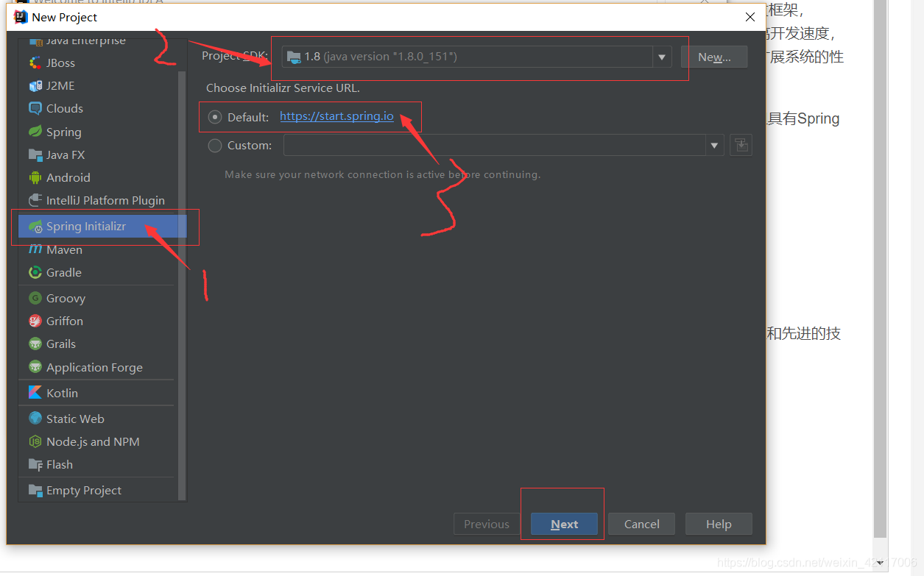The height and width of the screenshot is (576, 924).
Task: Click the Android robot icon
Action: pyautogui.click(x=35, y=177)
